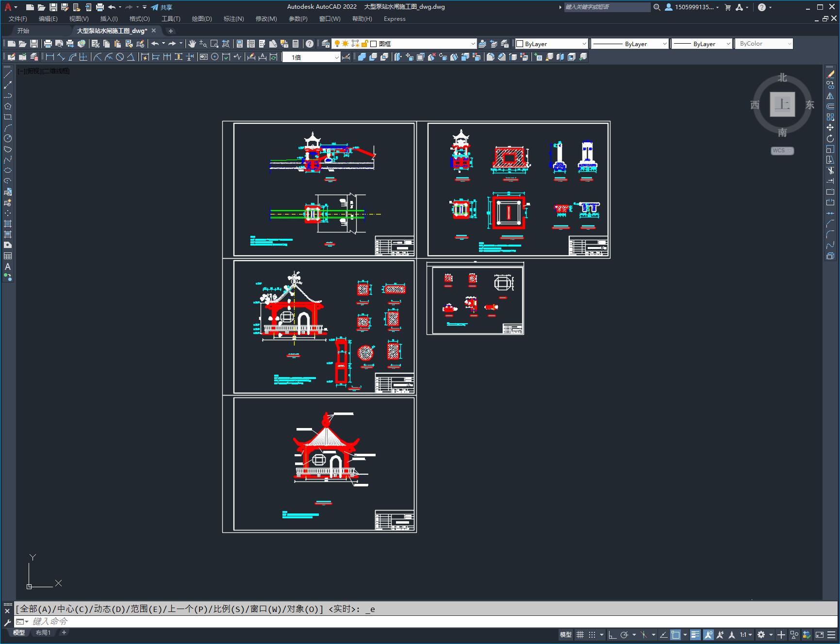Click the Zoom Window icon

pyautogui.click(x=214, y=44)
